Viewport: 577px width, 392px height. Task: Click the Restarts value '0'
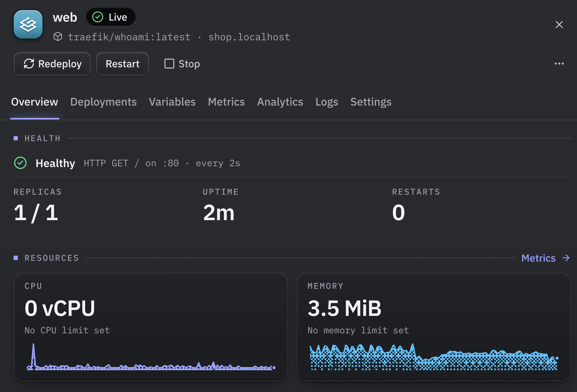(x=398, y=213)
